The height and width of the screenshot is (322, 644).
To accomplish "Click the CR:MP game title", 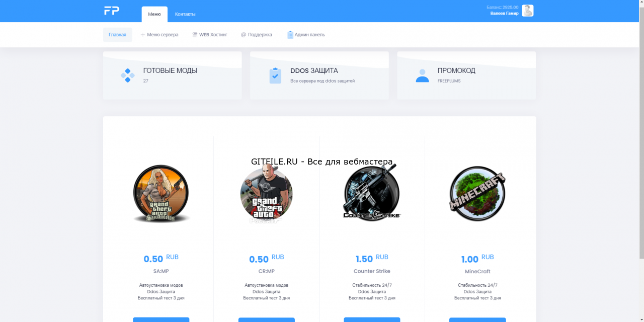I will (267, 271).
